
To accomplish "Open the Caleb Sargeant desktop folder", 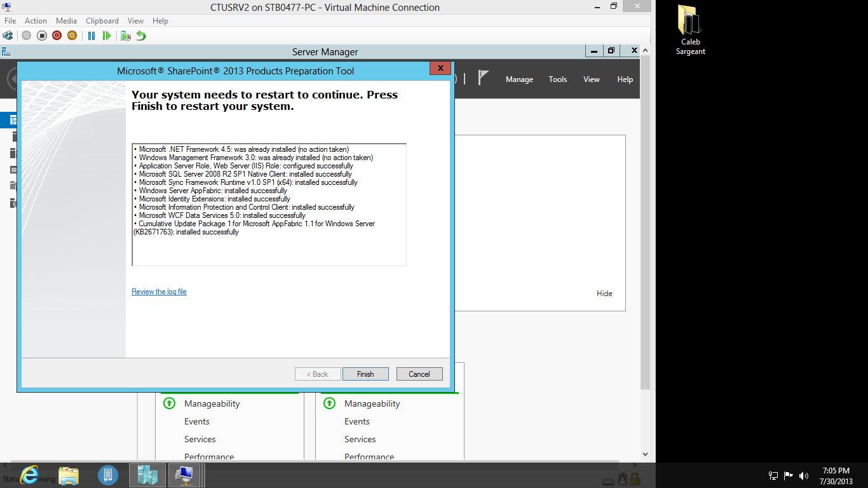I will [690, 30].
